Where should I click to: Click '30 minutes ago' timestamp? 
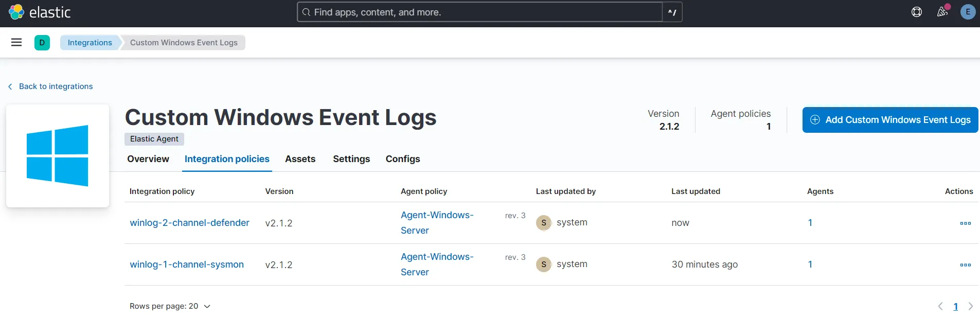pyautogui.click(x=705, y=265)
